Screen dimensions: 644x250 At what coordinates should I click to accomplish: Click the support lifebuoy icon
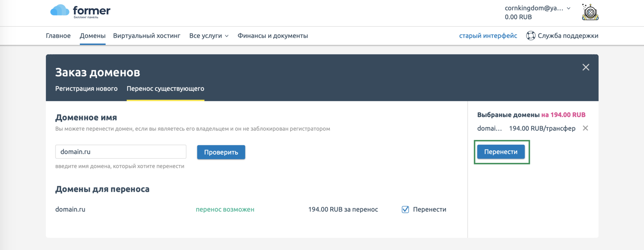(x=531, y=36)
